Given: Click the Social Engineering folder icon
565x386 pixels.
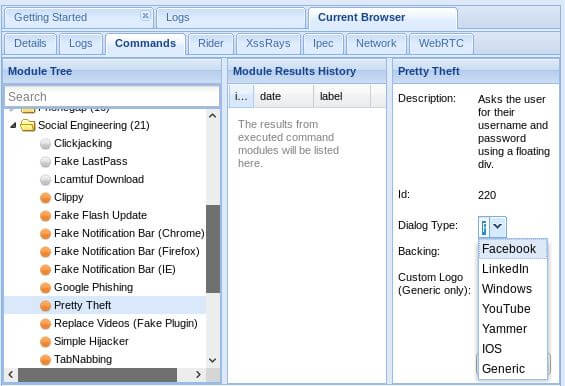Looking at the screenshot, I should coord(28,125).
